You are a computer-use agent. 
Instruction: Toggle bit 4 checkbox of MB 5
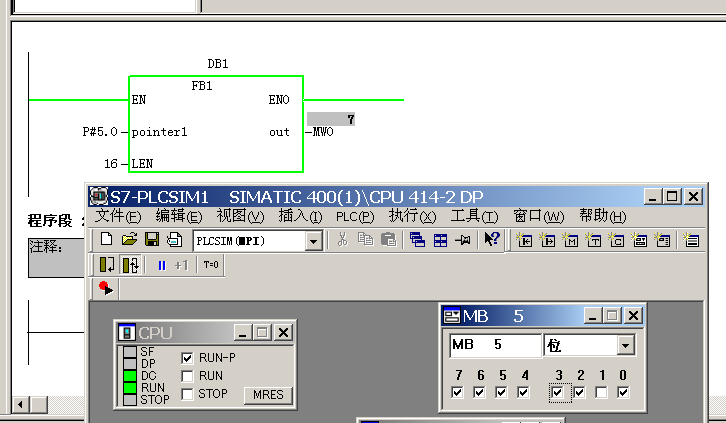524,392
